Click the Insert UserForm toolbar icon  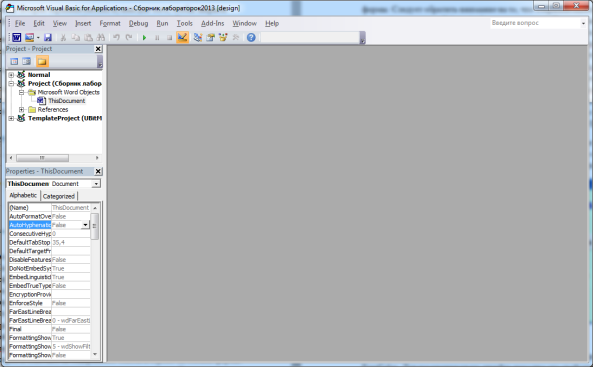coord(29,37)
